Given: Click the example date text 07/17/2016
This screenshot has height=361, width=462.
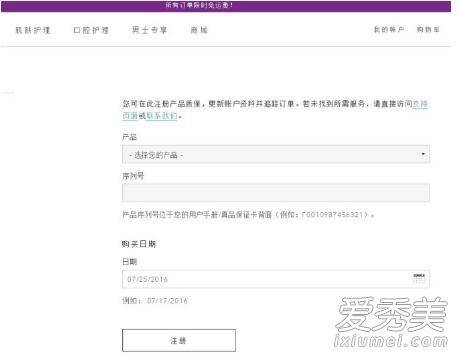Looking at the screenshot, I should tap(167, 301).
